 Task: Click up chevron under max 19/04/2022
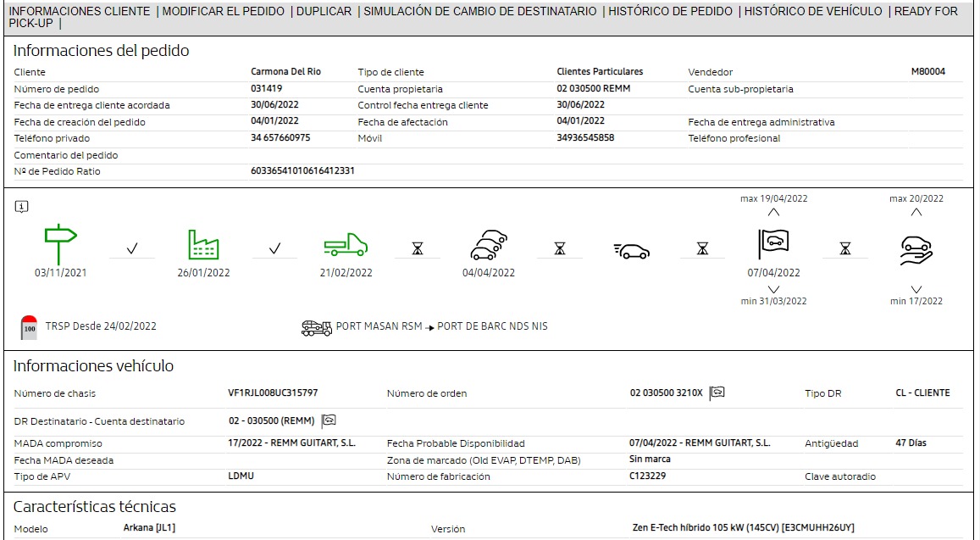[x=773, y=212]
